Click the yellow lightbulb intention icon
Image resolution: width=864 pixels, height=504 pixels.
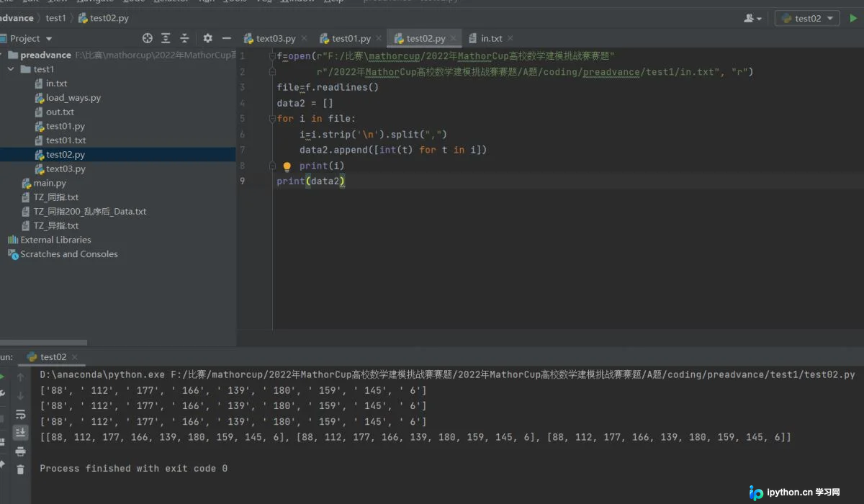coord(287,166)
